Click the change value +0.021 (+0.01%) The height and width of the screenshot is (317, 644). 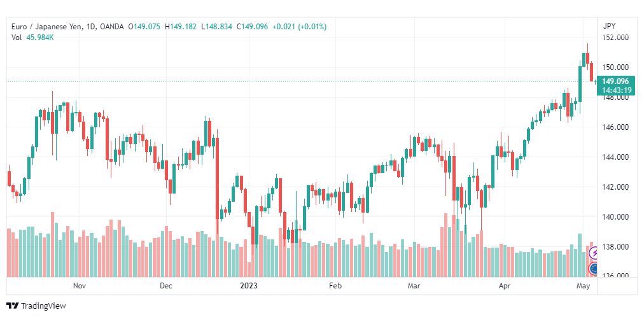(300, 27)
